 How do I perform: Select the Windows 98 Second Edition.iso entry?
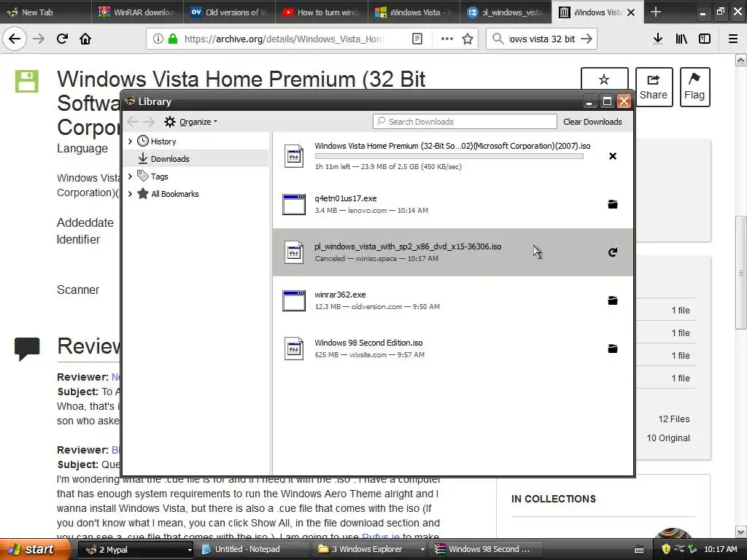[452, 349]
